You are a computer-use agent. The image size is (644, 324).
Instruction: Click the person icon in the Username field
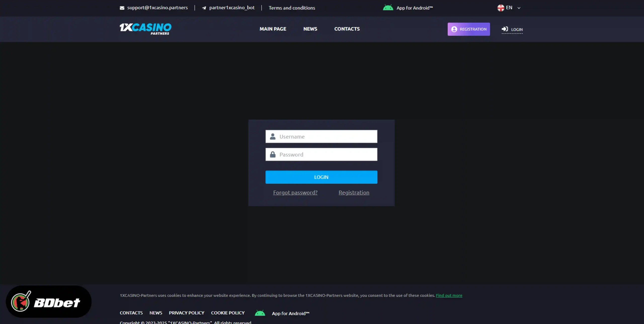[x=273, y=137]
